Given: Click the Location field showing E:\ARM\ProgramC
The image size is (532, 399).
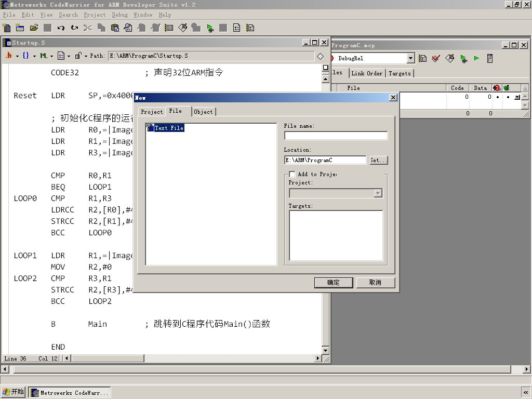Looking at the screenshot, I should pyautogui.click(x=325, y=160).
